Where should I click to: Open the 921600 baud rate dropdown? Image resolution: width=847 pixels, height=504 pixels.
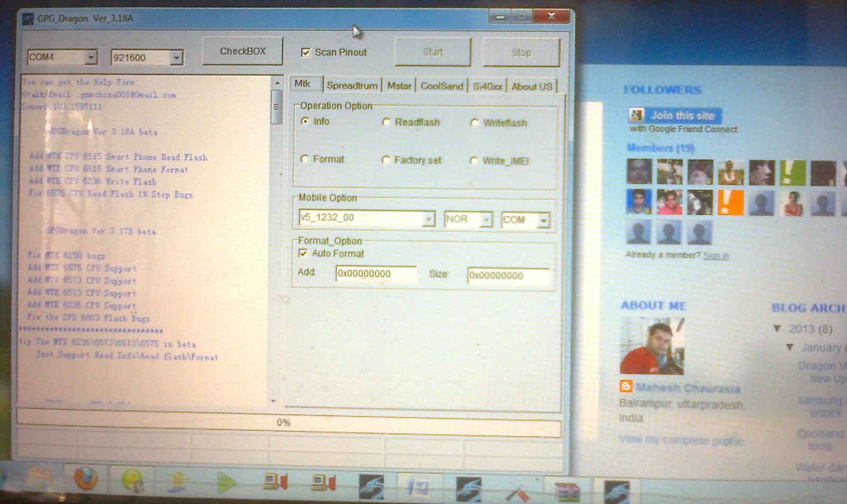[x=176, y=58]
